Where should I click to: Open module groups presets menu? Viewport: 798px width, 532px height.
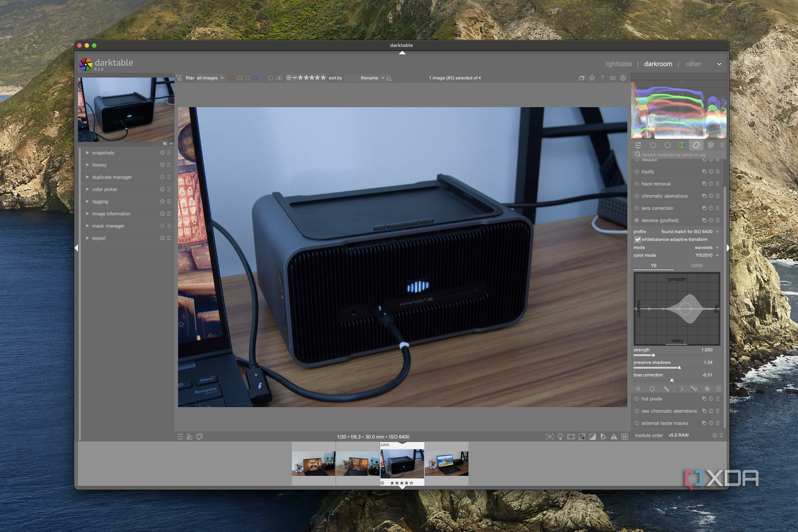(x=722, y=145)
